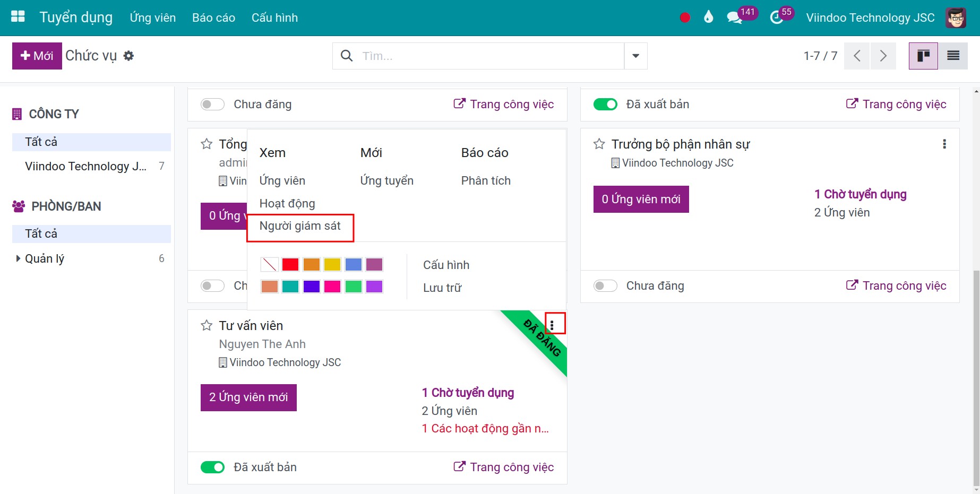Star the Trưởng bộ phận nhân sự position
Viewport: 980px width, 494px height.
(x=599, y=144)
